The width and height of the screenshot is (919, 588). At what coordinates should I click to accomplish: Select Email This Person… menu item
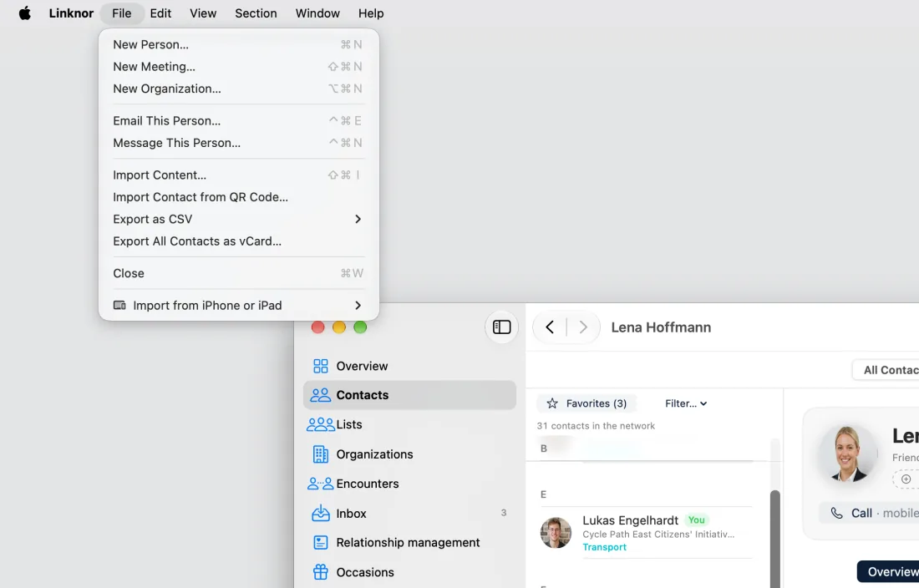pyautogui.click(x=239, y=120)
